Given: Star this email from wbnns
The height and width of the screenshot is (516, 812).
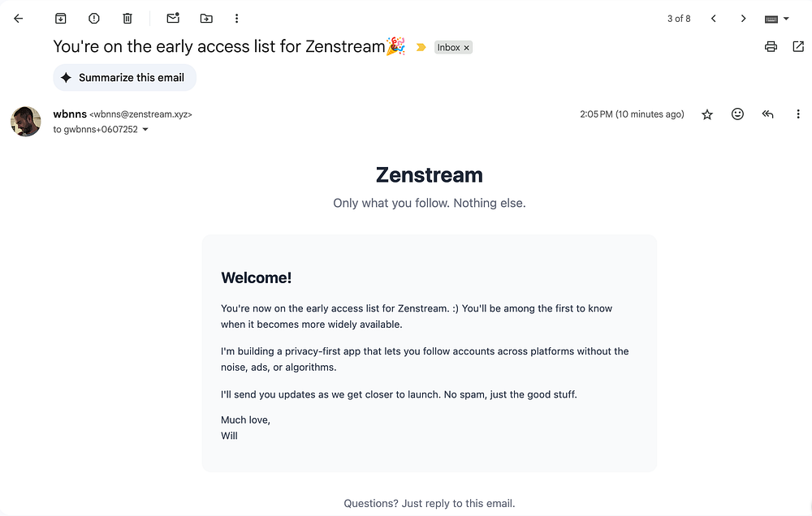Looking at the screenshot, I should point(707,114).
